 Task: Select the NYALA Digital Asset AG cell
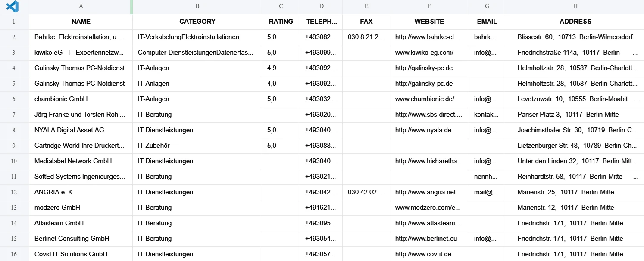click(x=81, y=130)
